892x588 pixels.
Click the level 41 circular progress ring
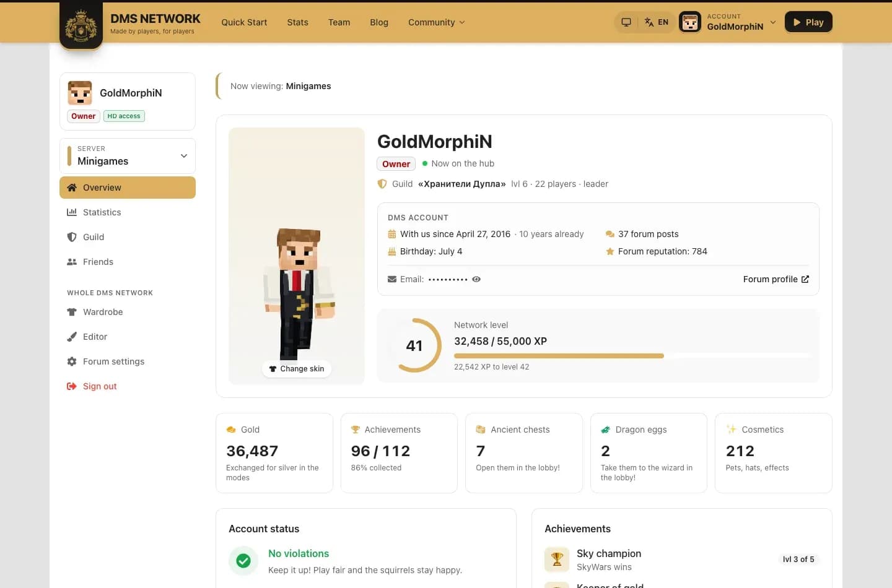tap(414, 345)
